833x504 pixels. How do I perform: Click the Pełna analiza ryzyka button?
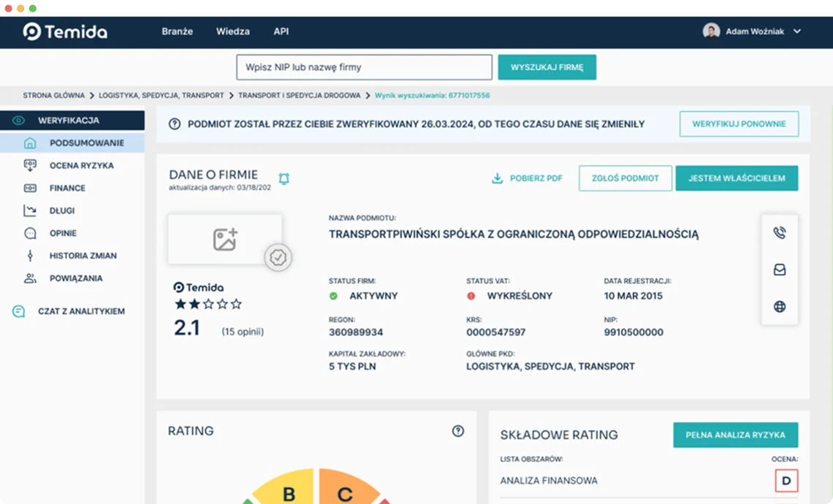click(x=735, y=435)
